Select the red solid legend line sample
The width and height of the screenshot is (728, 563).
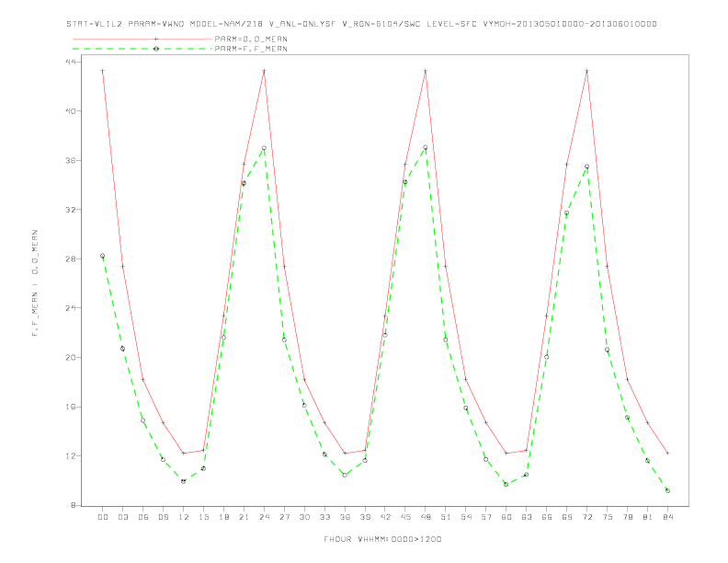142,39
